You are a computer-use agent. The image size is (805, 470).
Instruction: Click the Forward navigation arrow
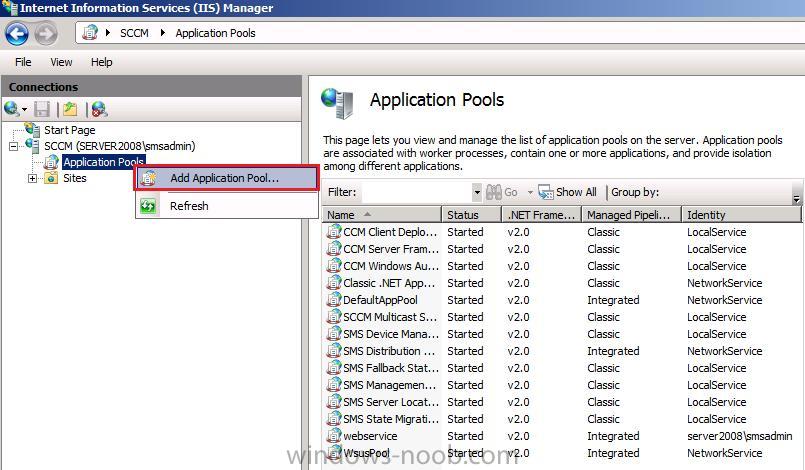46,34
